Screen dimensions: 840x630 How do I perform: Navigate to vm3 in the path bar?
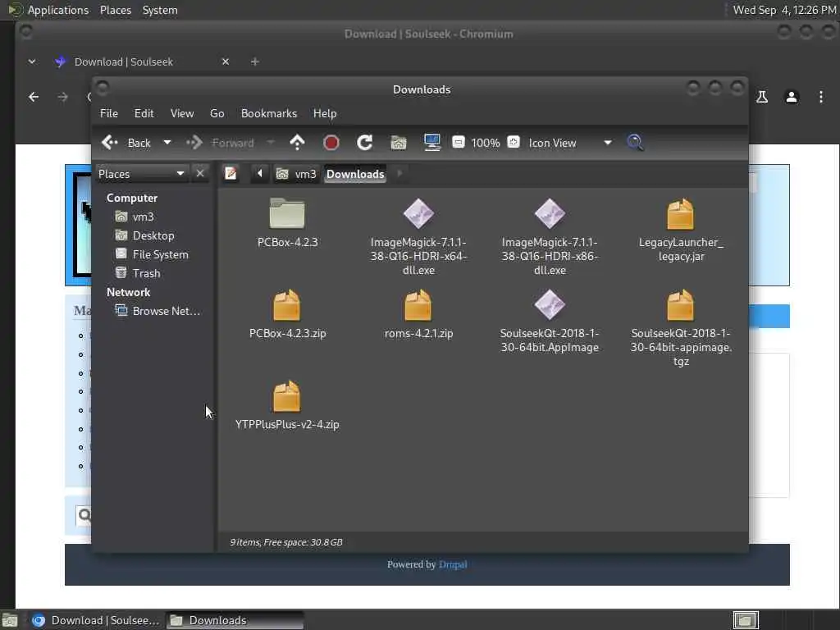(x=296, y=174)
